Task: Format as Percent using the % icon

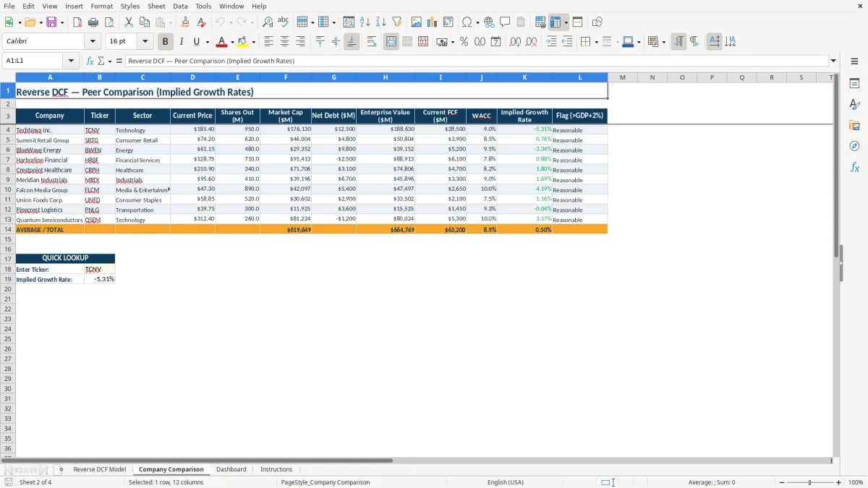Action: [x=464, y=42]
